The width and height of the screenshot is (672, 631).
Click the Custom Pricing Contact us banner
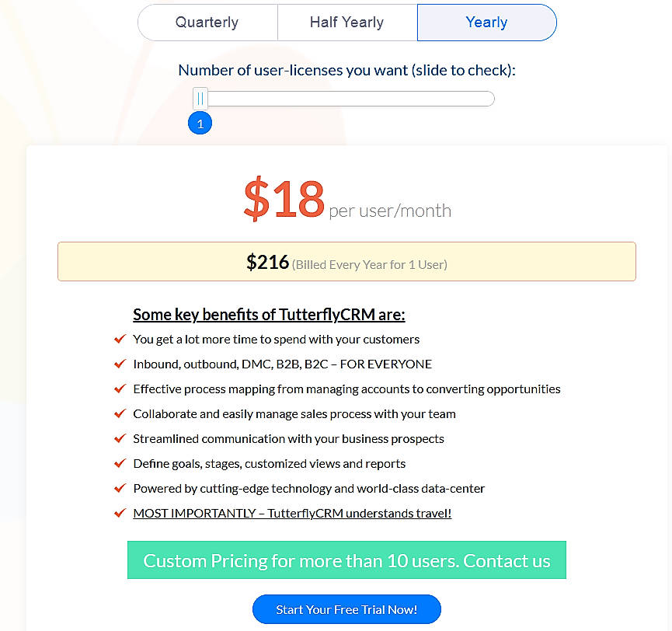(346, 560)
